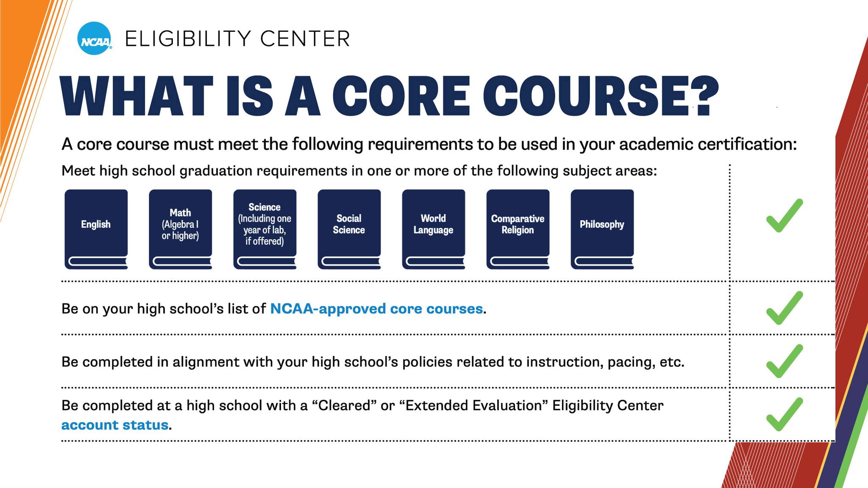
Task: Click the checkmark beside the subject areas row
Action: (785, 216)
